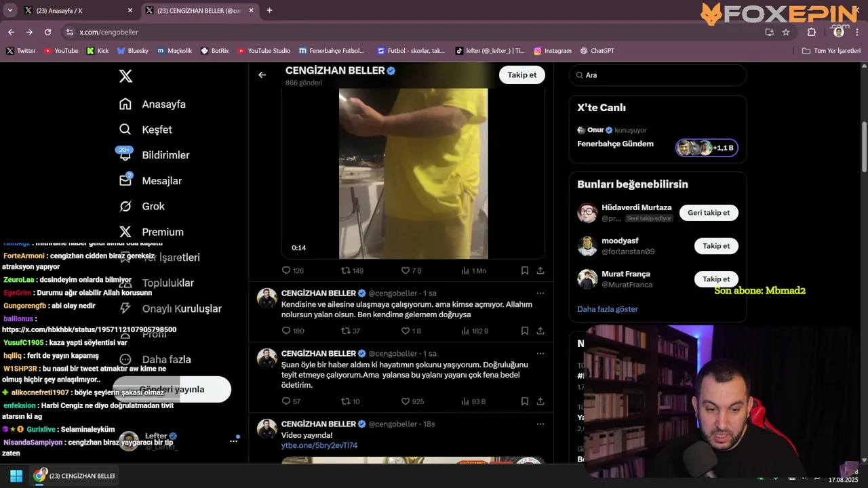The image size is (868, 488).
Task: Reply to tweet with 180 comments
Action: 292,331
